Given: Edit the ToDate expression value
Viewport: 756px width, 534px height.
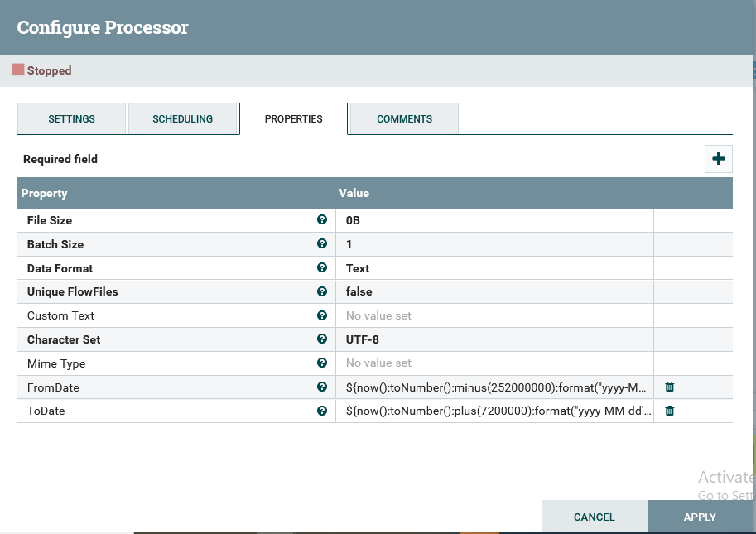Looking at the screenshot, I should (x=494, y=411).
